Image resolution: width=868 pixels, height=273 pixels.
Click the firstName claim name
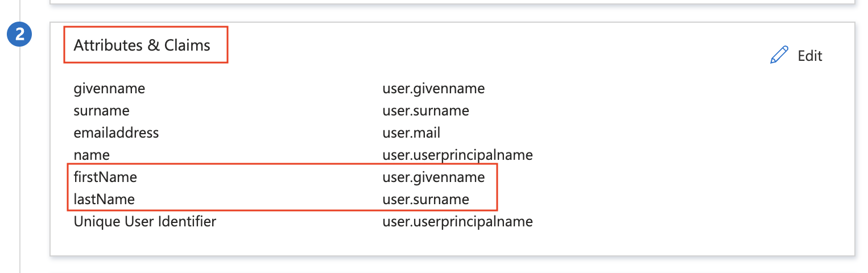[105, 177]
